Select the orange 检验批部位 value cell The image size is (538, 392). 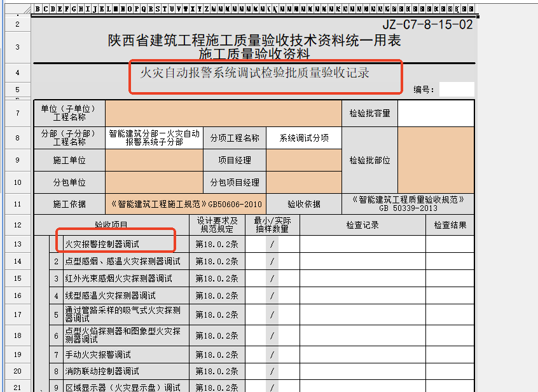(436, 160)
